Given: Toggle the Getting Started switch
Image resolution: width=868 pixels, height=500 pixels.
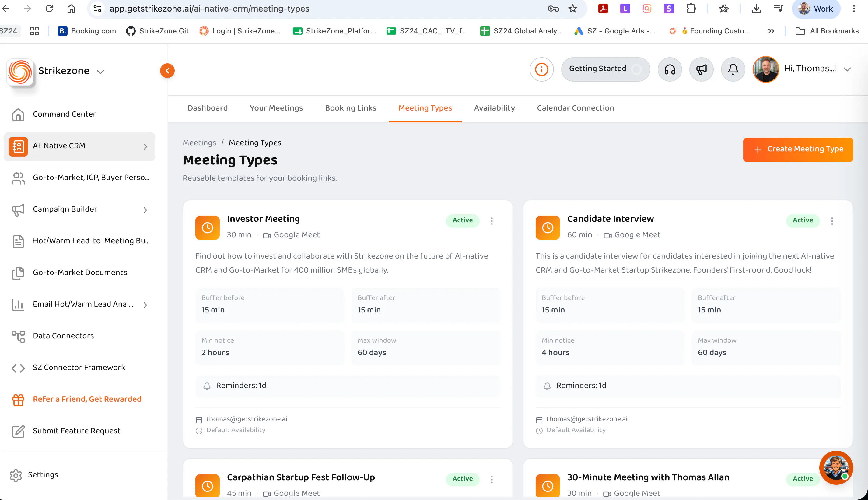Looking at the screenshot, I should pyautogui.click(x=636, y=69).
